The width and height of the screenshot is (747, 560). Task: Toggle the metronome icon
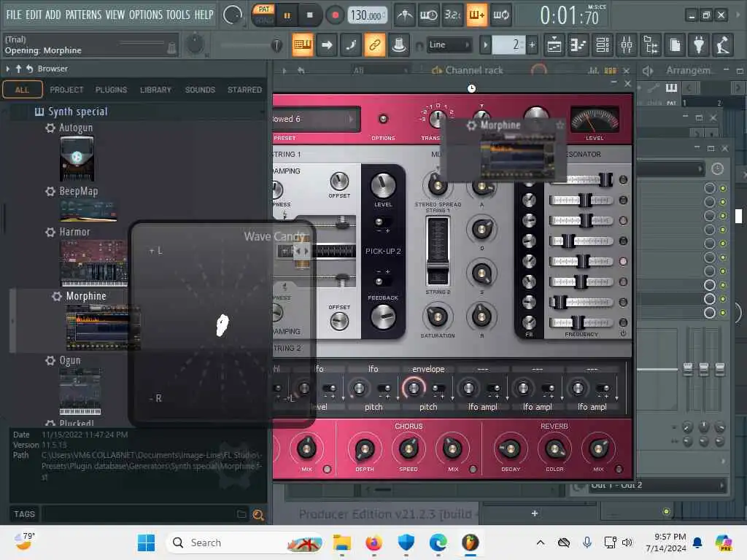(405, 15)
